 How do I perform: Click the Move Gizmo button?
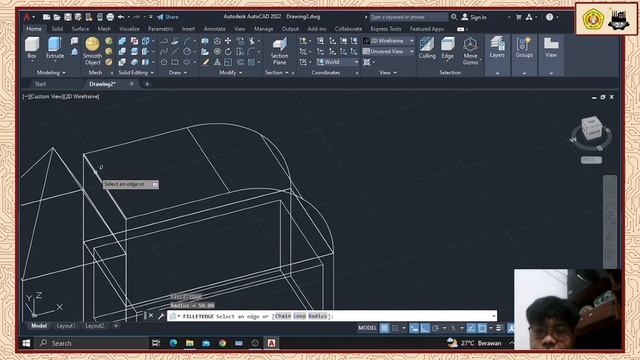(x=470, y=51)
